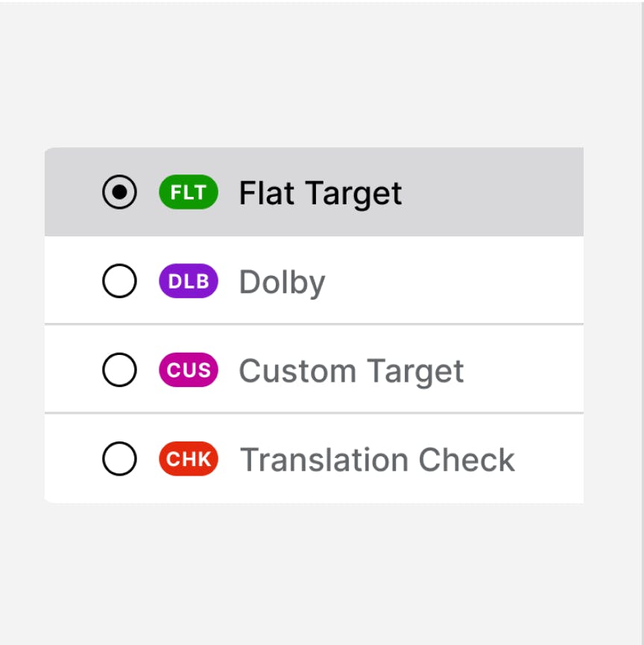This screenshot has height=645, width=644.
Task: Click the Translation Check text label
Action: (x=377, y=460)
